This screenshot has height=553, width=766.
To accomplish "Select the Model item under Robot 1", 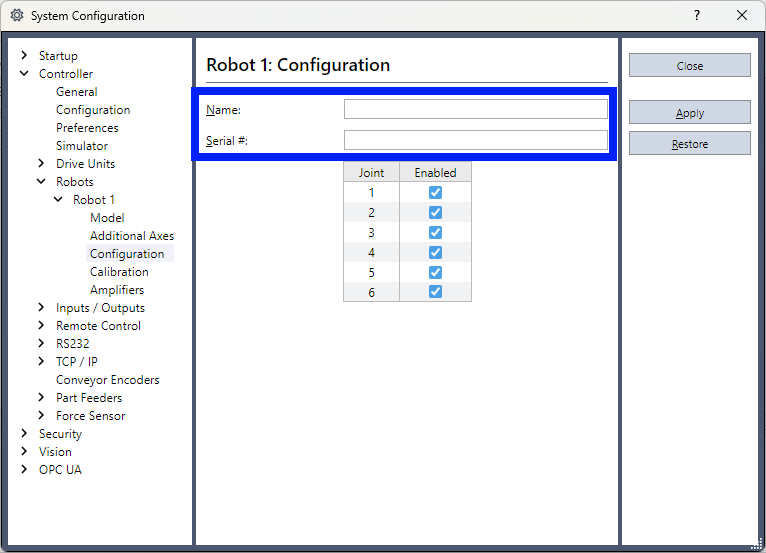I will click(107, 218).
